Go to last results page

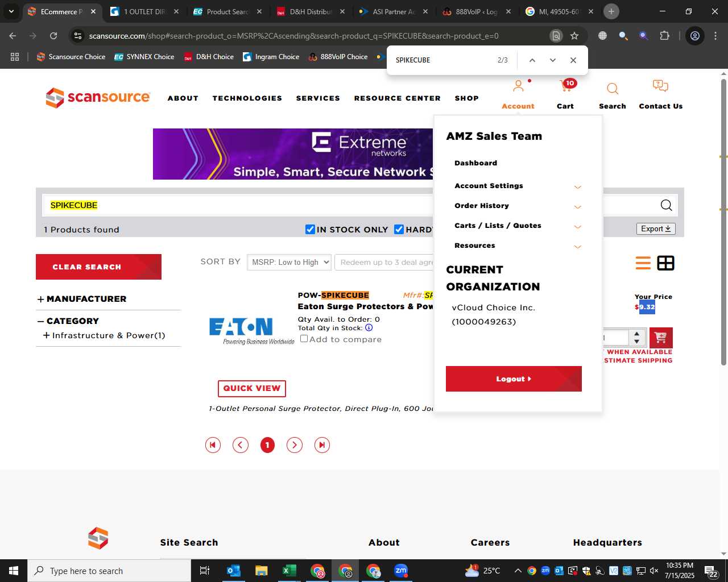click(322, 445)
